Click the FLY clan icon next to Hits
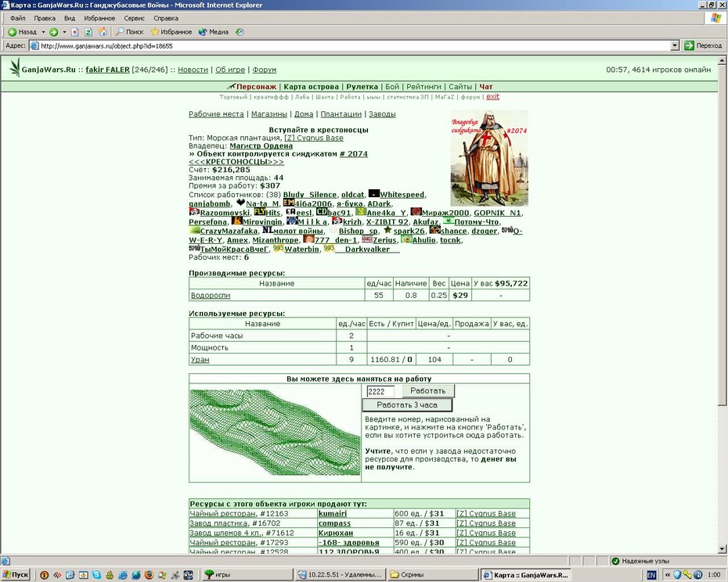 260,212
